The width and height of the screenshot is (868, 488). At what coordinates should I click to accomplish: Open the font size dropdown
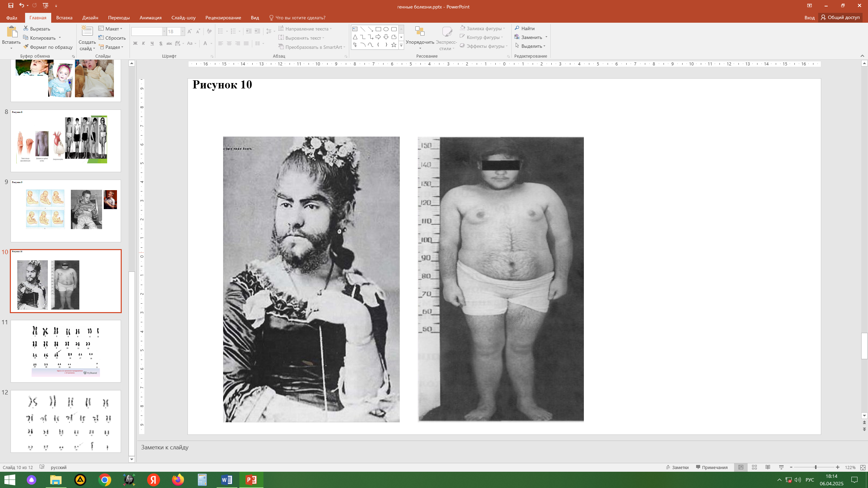pos(182,32)
